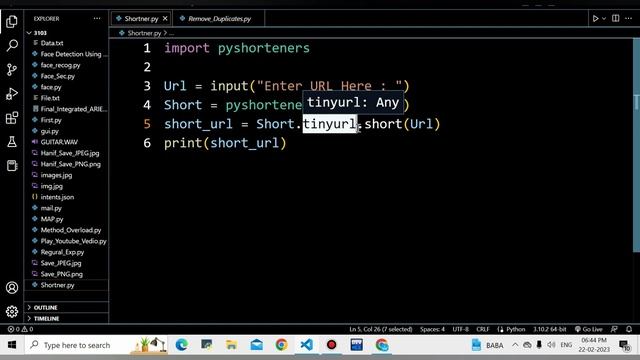Viewport: 640px width, 360px height.
Task: Change line ending via CRLF
Action: [483, 329]
